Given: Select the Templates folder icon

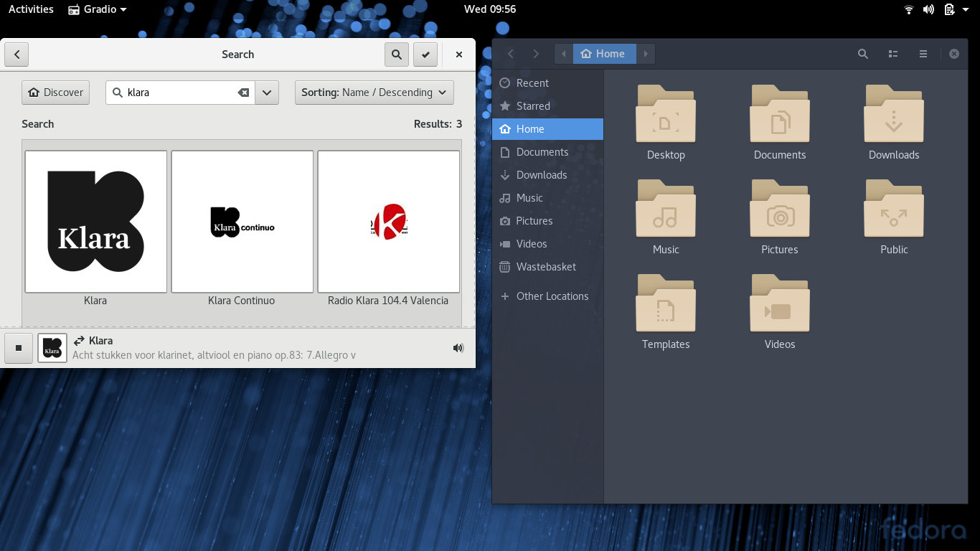Looking at the screenshot, I should [666, 303].
